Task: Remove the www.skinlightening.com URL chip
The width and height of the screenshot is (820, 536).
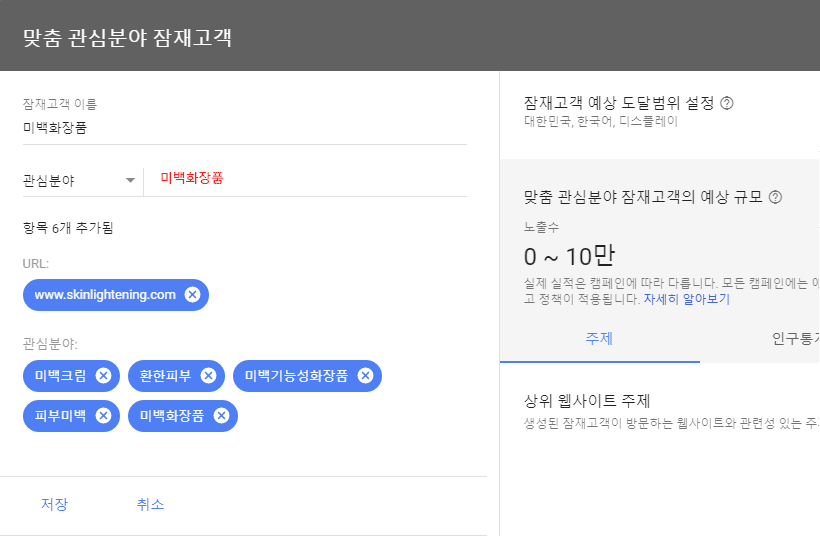Action: point(192,295)
